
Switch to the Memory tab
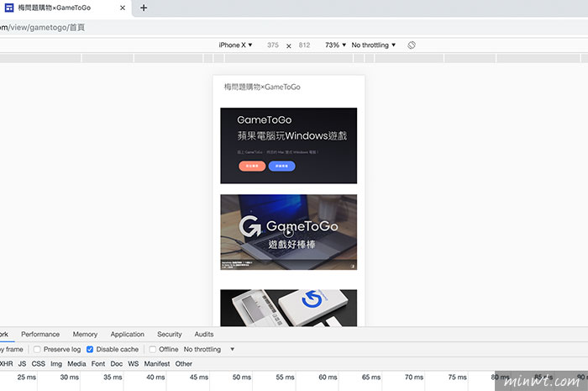click(85, 334)
